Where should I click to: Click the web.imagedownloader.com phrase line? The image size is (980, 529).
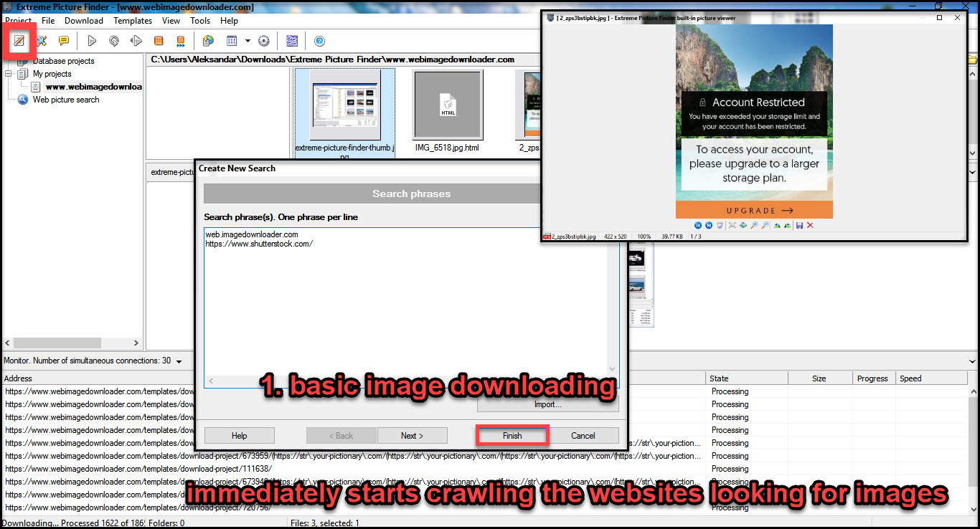click(x=252, y=234)
